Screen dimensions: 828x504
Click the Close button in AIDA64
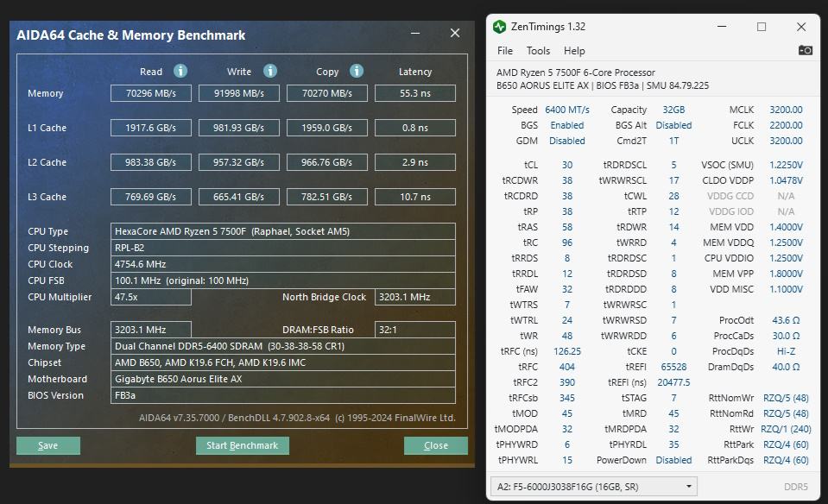(436, 445)
